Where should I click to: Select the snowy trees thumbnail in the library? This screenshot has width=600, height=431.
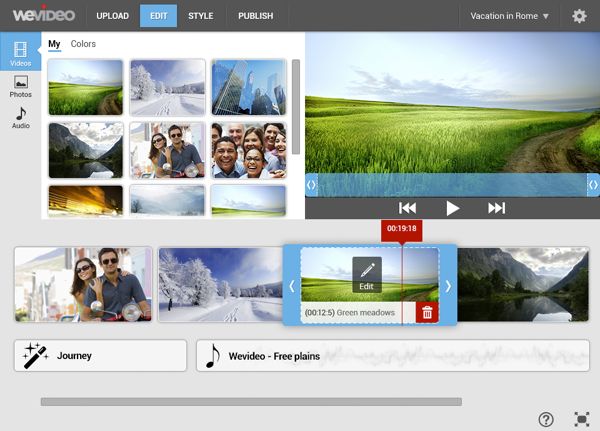168,87
